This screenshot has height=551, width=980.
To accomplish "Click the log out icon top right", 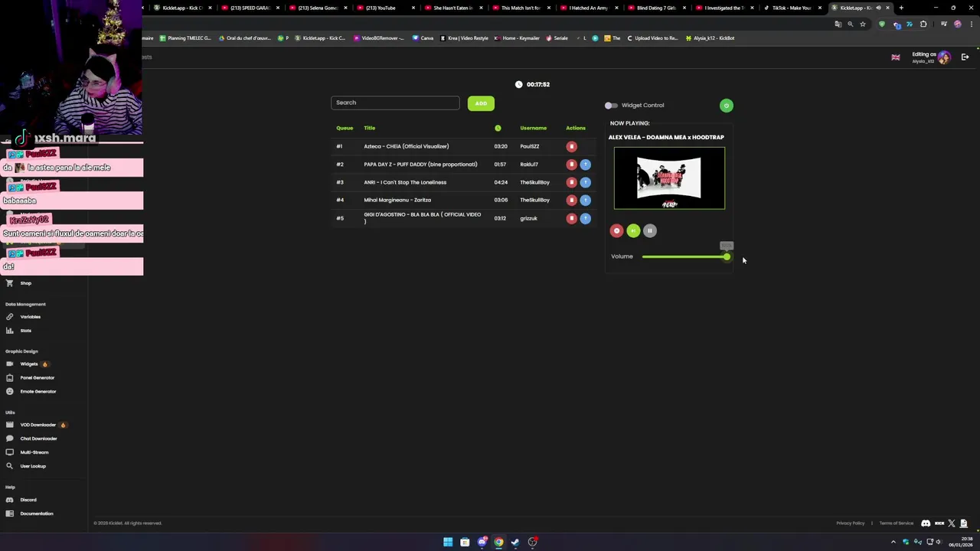I will point(965,57).
